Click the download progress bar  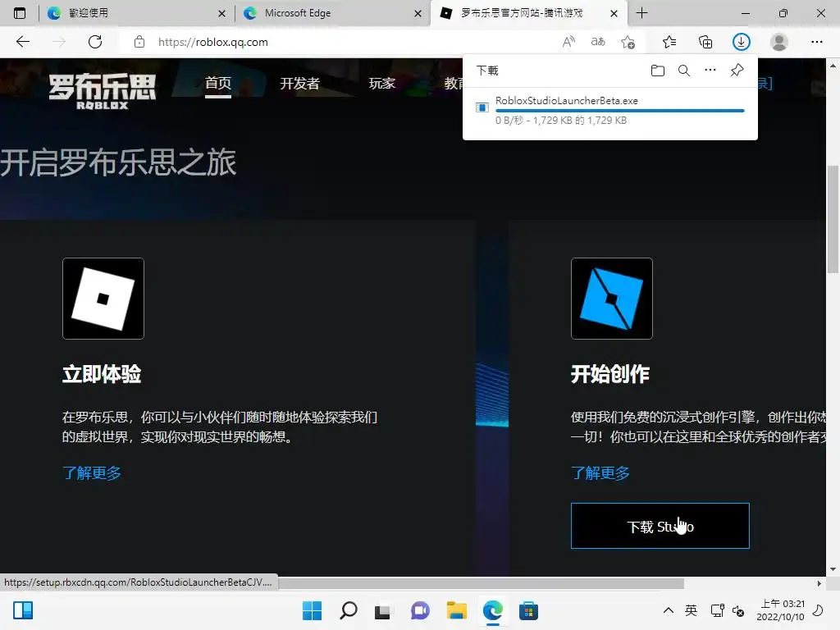[620, 111]
